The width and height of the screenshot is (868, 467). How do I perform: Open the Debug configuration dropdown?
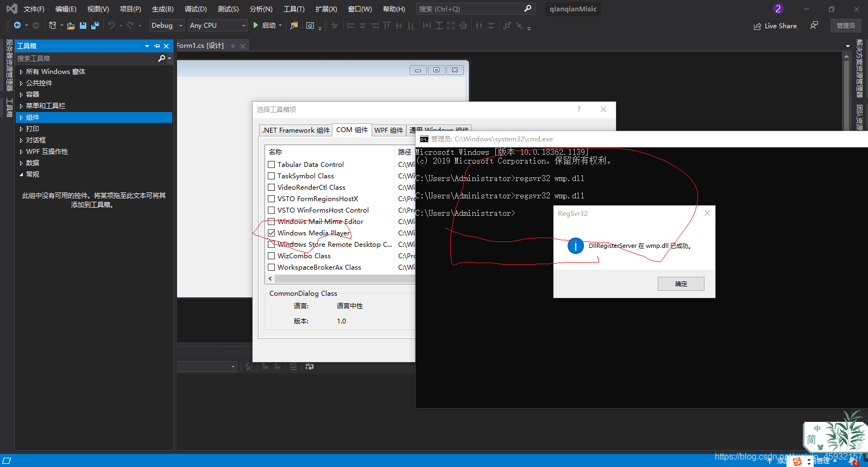click(167, 26)
